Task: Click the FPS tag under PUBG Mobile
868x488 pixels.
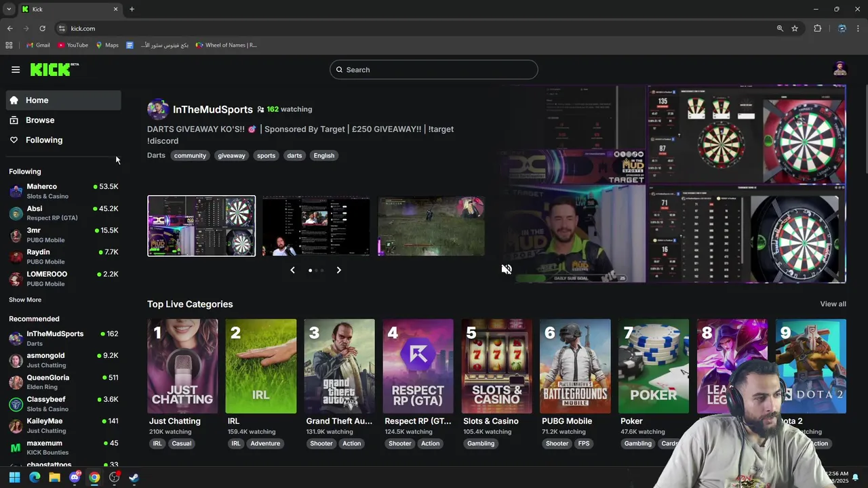Action: 584,443
